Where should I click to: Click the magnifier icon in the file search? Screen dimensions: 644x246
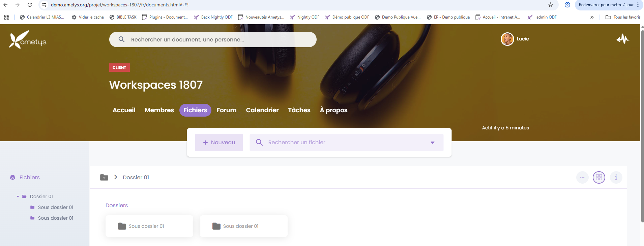(259, 142)
